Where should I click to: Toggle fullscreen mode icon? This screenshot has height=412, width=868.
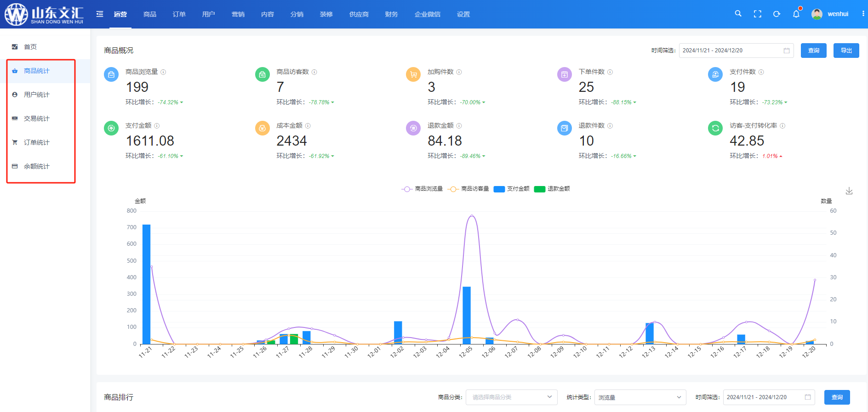tap(758, 14)
